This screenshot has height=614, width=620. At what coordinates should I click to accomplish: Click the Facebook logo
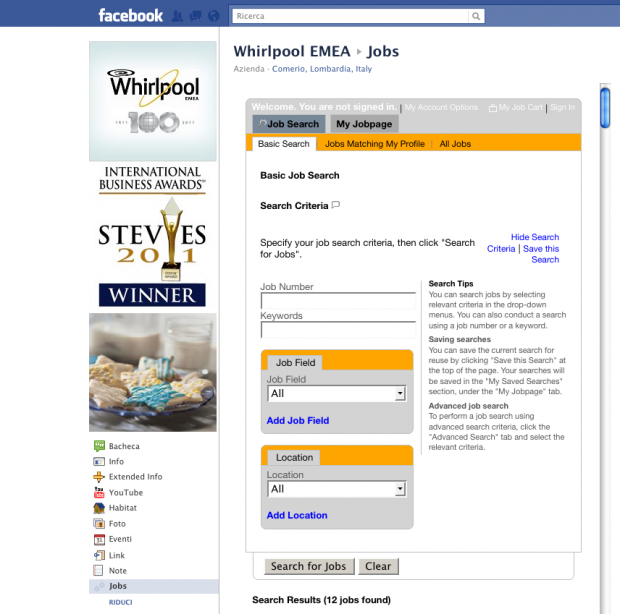pos(130,16)
